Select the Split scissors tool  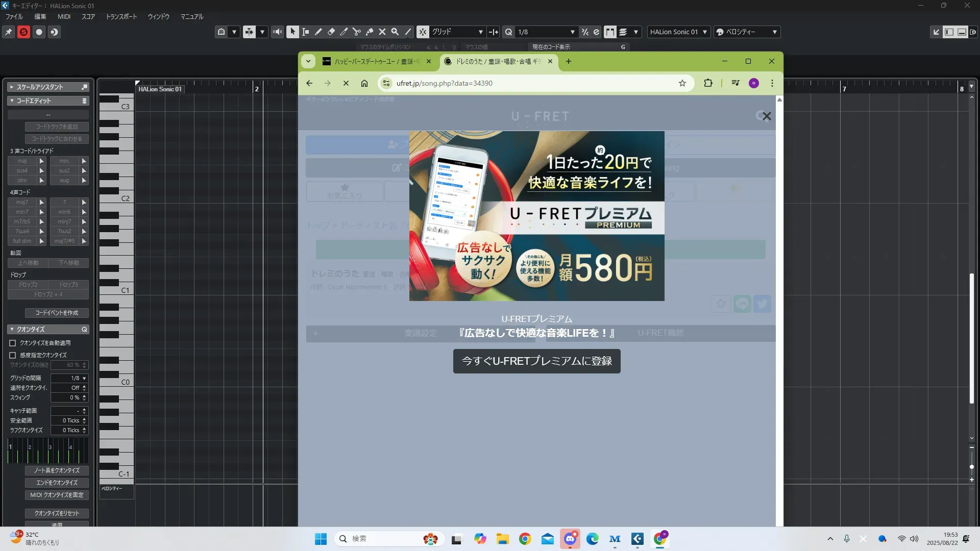click(x=357, y=32)
